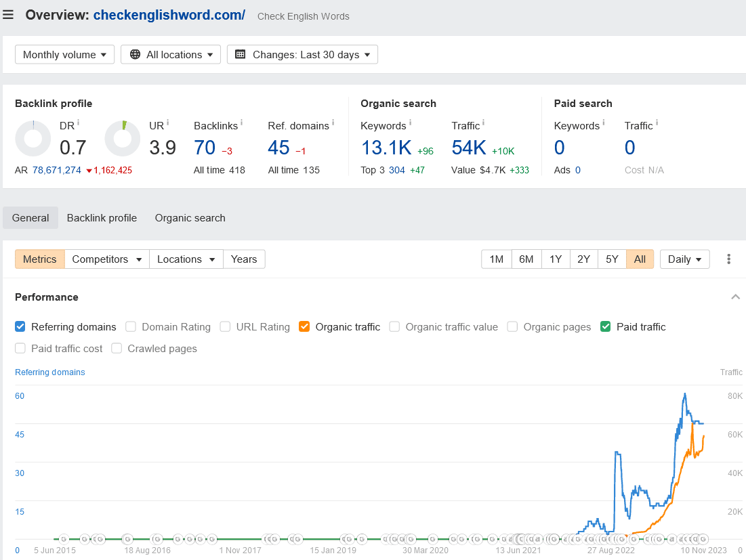Screen dimensions: 746x560
Task: Enable the Paid traffic cost checkbox
Action: click(x=20, y=349)
